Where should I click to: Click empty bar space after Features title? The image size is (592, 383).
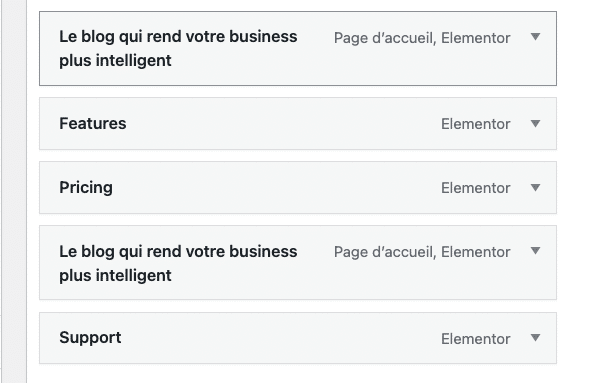[283, 124]
